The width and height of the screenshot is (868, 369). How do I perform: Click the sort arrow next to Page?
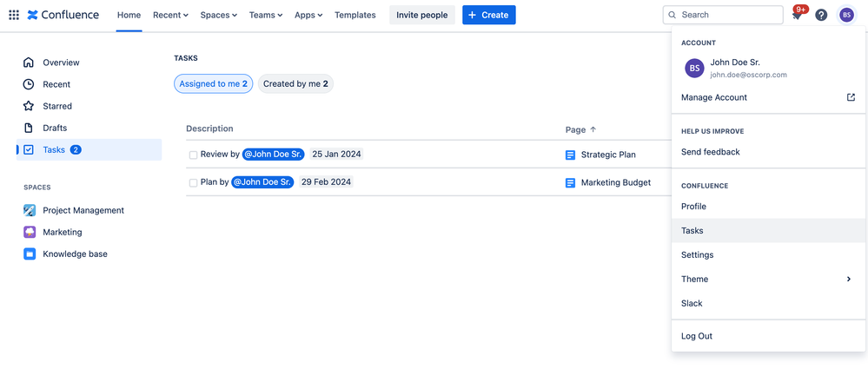pos(593,129)
